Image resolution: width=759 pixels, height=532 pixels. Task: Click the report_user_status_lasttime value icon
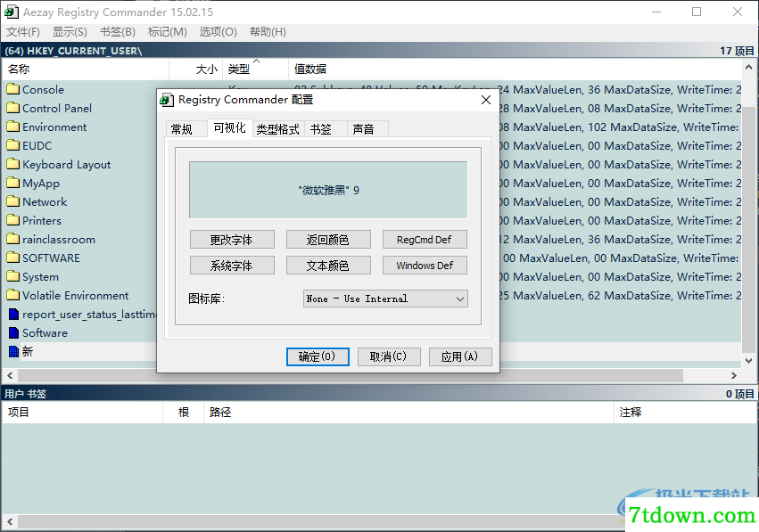coord(13,315)
